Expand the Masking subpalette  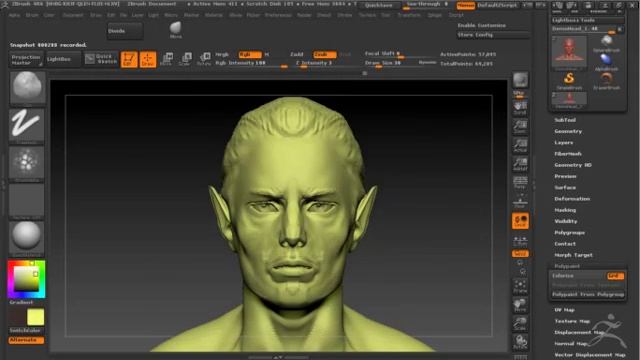tap(565, 210)
